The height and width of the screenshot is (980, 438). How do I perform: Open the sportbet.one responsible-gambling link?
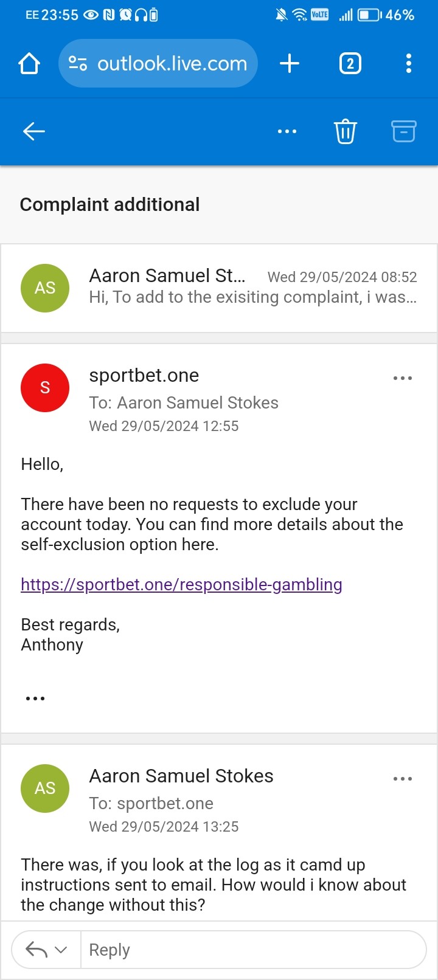[x=181, y=585]
